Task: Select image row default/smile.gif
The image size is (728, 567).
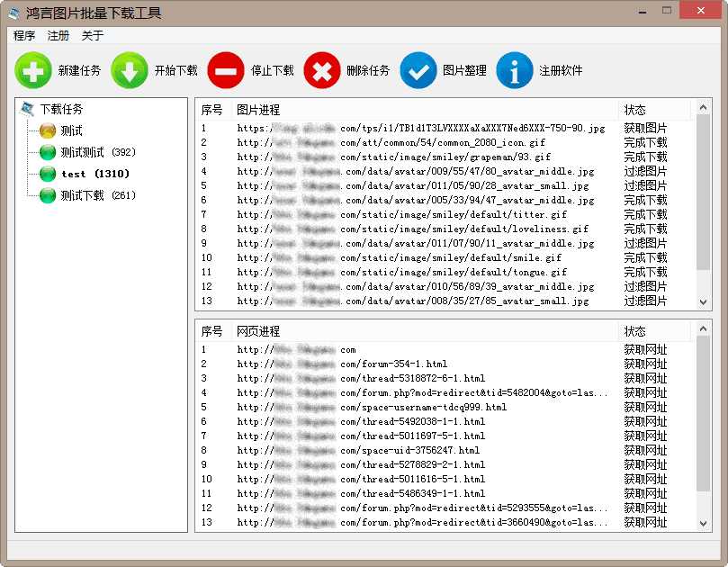Action: 445,257
